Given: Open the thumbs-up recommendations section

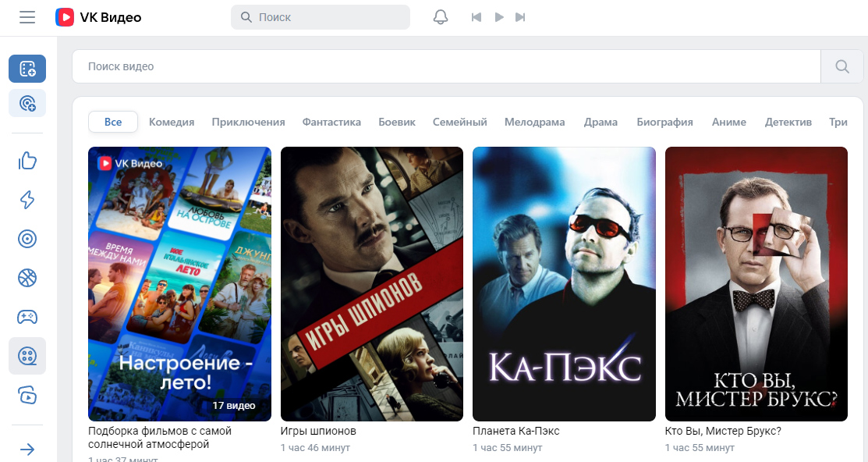Looking at the screenshot, I should tap(27, 161).
